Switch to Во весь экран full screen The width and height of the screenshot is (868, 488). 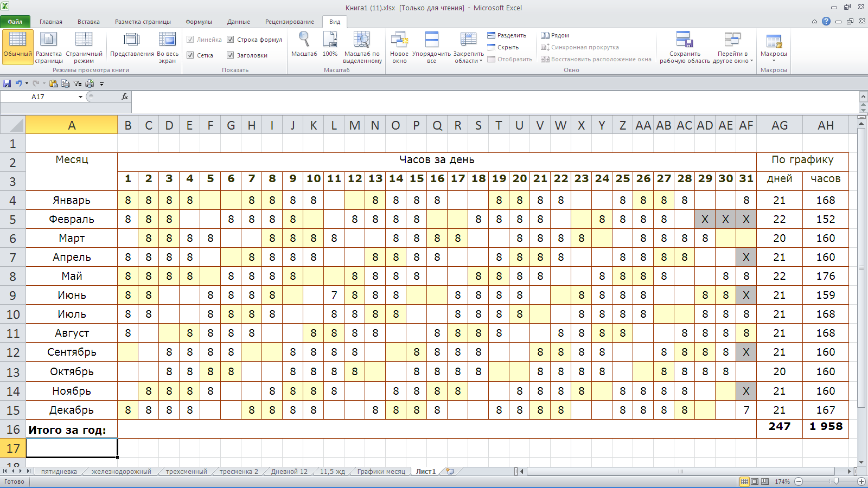point(168,47)
